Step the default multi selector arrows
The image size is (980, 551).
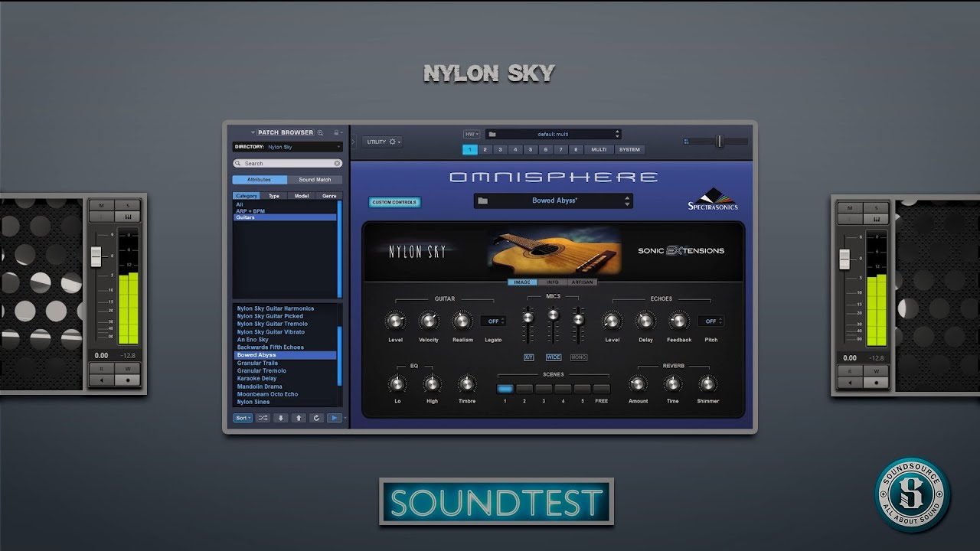tap(617, 134)
